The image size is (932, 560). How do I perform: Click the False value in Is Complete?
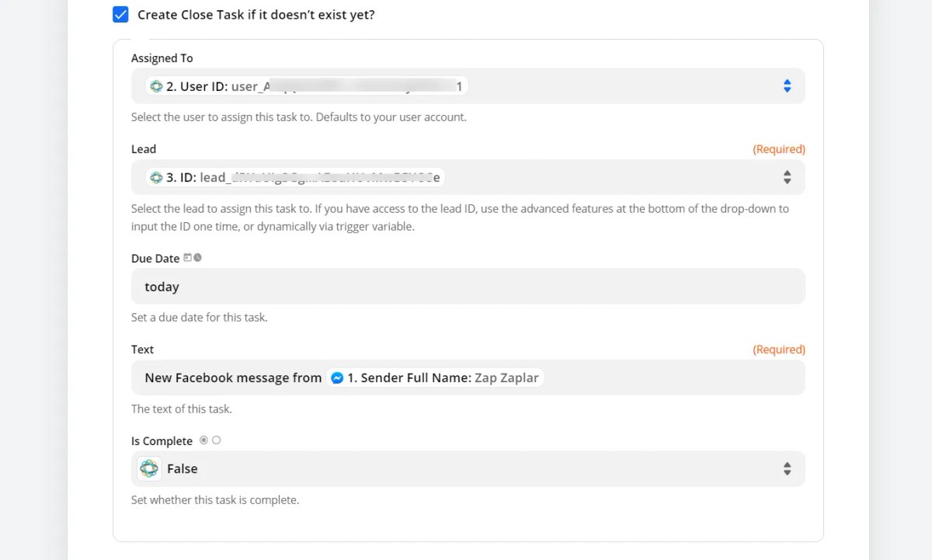[183, 469]
